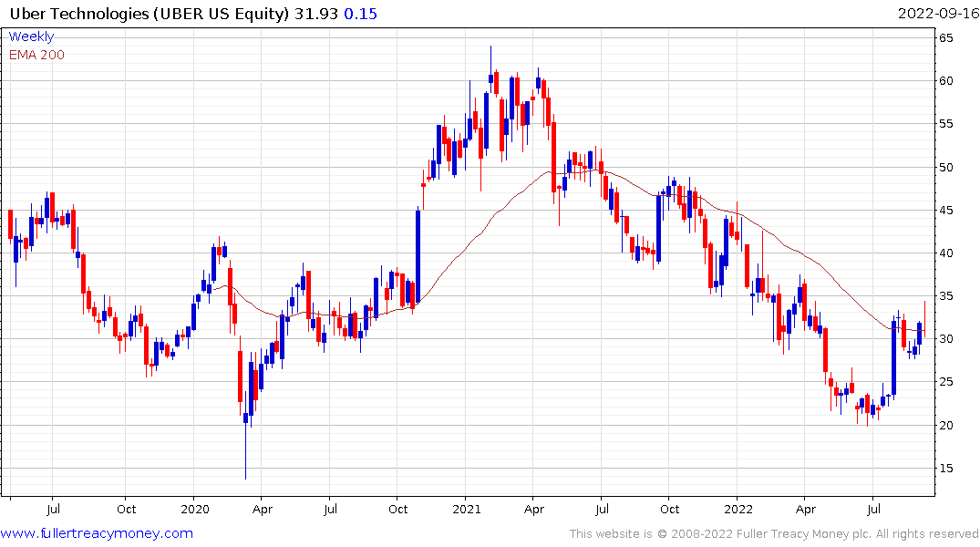Click the EMA 200 legend label
This screenshot has height=547, width=980.
(36, 55)
